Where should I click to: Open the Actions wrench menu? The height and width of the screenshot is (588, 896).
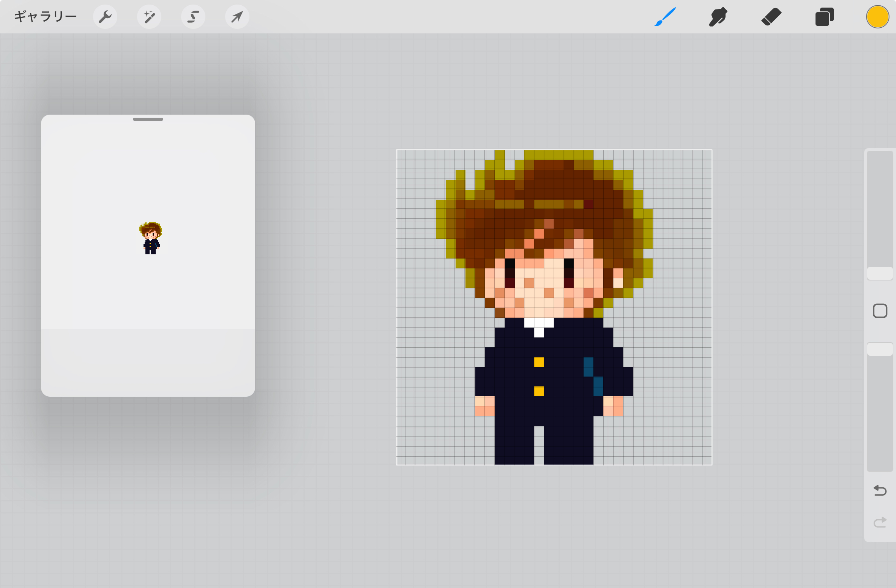pos(105,17)
